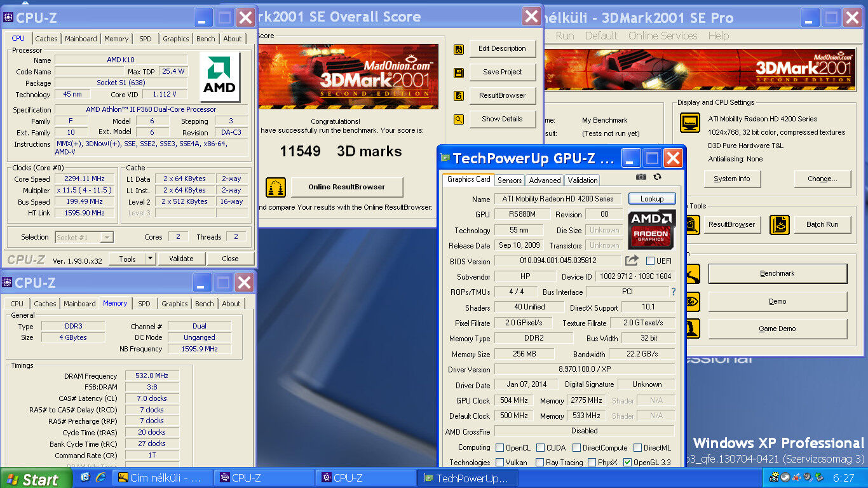Click the Save Project floppy disk icon
868x488 pixels.
[x=458, y=73]
